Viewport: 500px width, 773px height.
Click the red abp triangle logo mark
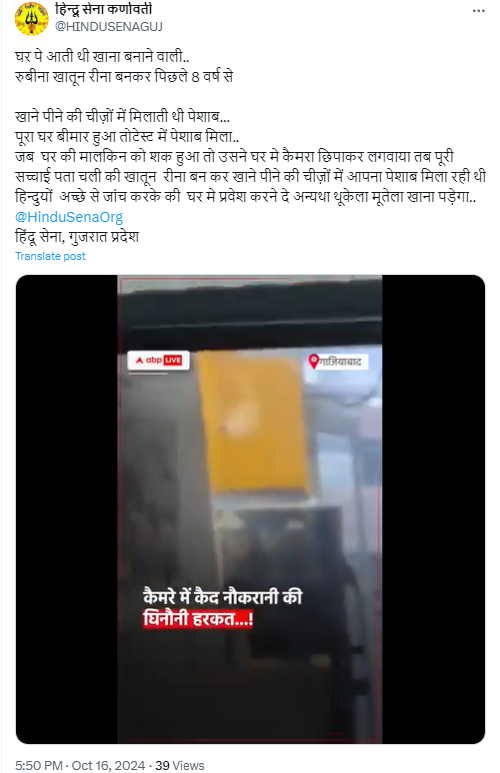[140, 360]
